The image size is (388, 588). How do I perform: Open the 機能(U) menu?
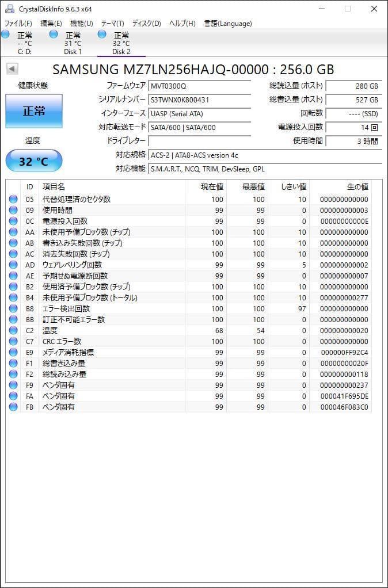pyautogui.click(x=81, y=23)
